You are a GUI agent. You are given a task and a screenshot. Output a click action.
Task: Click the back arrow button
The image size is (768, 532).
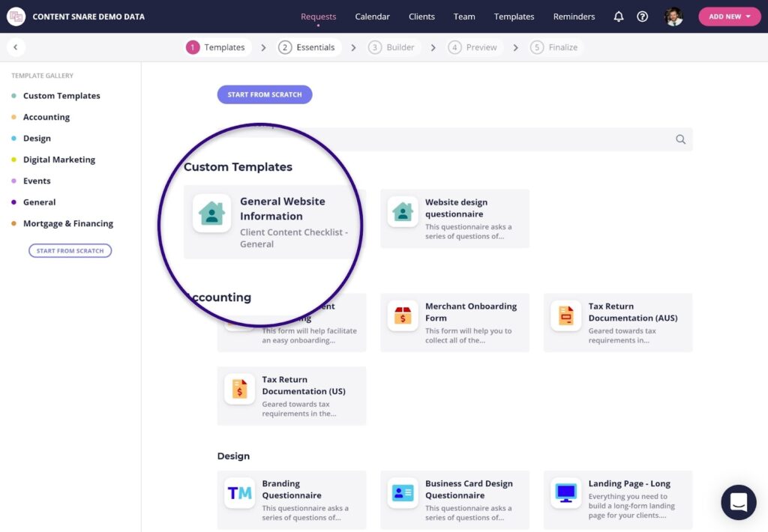[x=16, y=47]
